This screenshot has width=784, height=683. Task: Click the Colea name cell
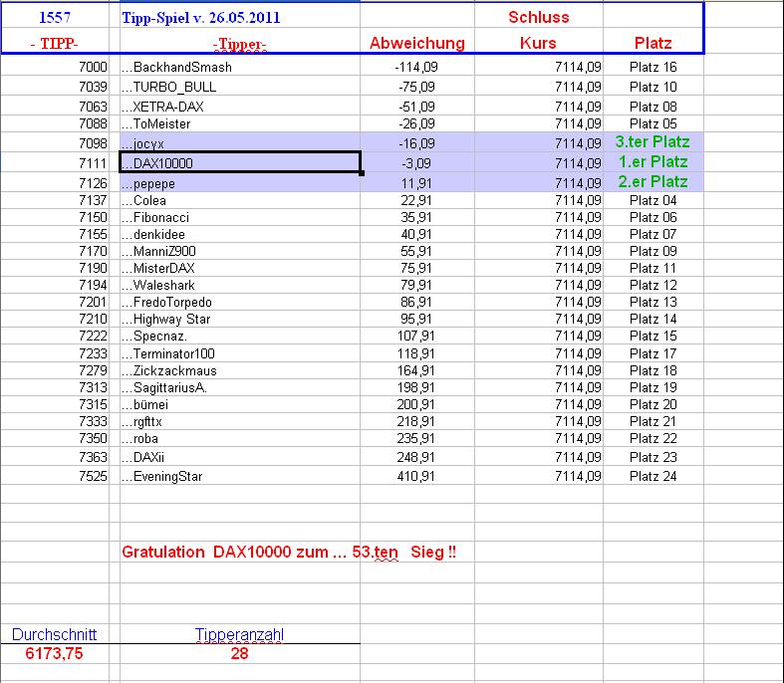(x=240, y=200)
